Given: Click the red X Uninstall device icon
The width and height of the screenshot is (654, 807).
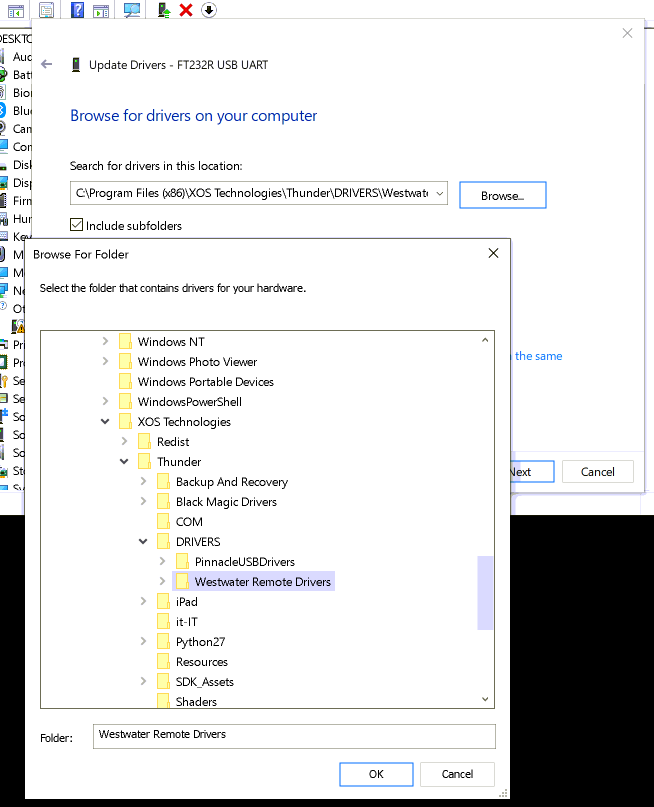Looking at the screenshot, I should pyautogui.click(x=186, y=10).
